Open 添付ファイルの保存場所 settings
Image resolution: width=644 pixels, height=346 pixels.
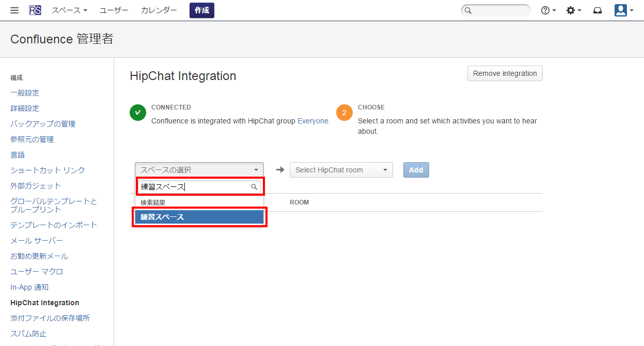point(50,318)
